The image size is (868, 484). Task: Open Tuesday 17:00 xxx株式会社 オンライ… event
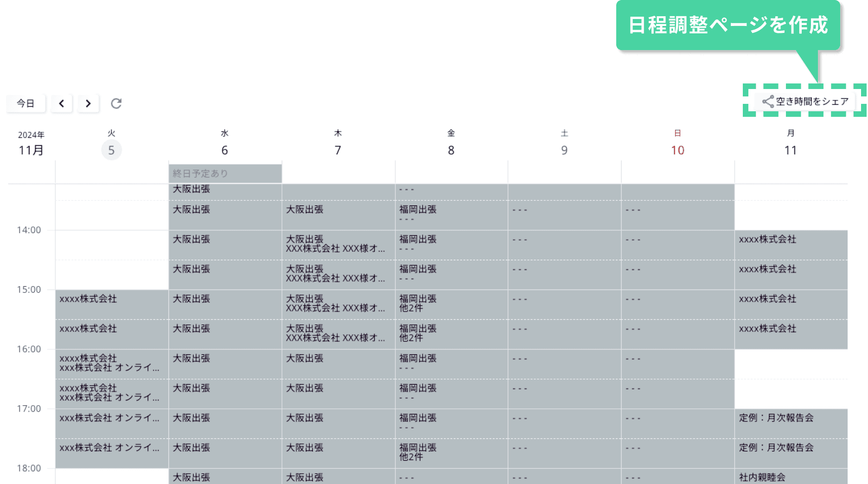tap(112, 424)
